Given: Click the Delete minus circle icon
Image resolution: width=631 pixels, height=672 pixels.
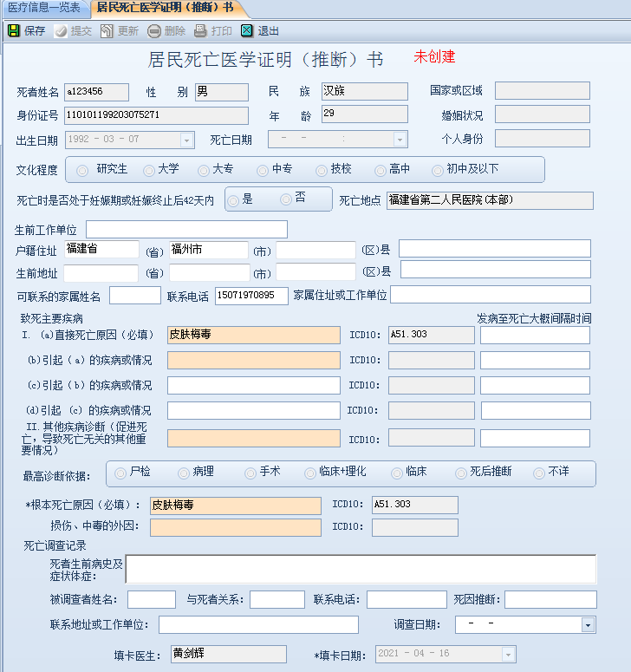Looking at the screenshot, I should pos(153,31).
